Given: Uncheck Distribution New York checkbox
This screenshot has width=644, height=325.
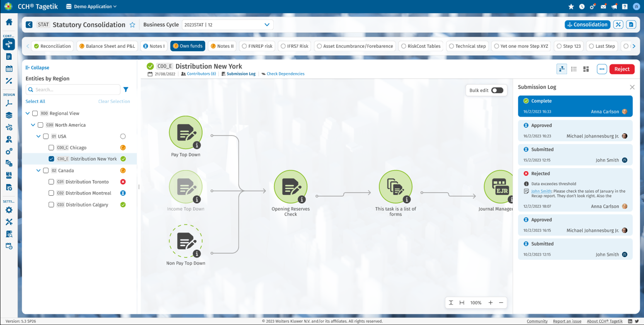Looking at the screenshot, I should (x=51, y=159).
